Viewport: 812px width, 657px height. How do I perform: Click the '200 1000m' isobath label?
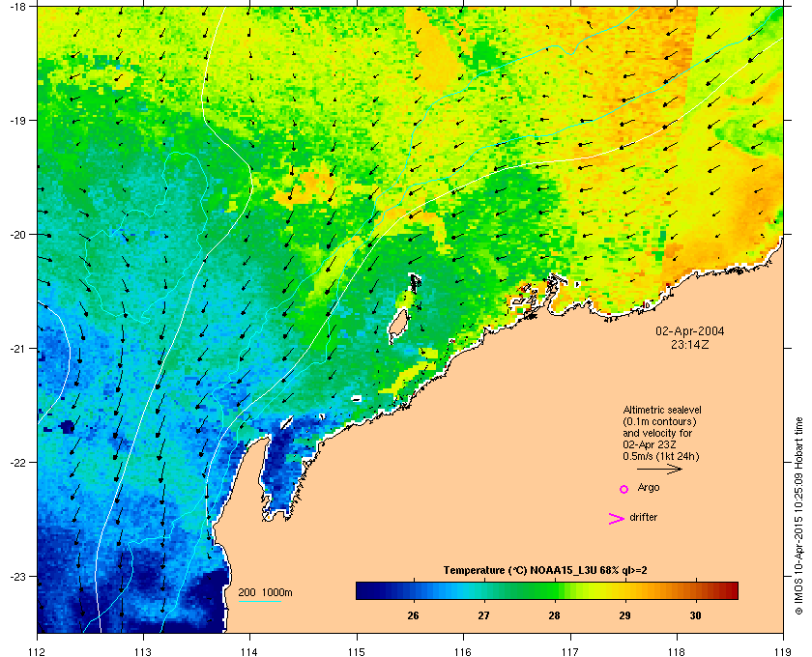(x=265, y=592)
